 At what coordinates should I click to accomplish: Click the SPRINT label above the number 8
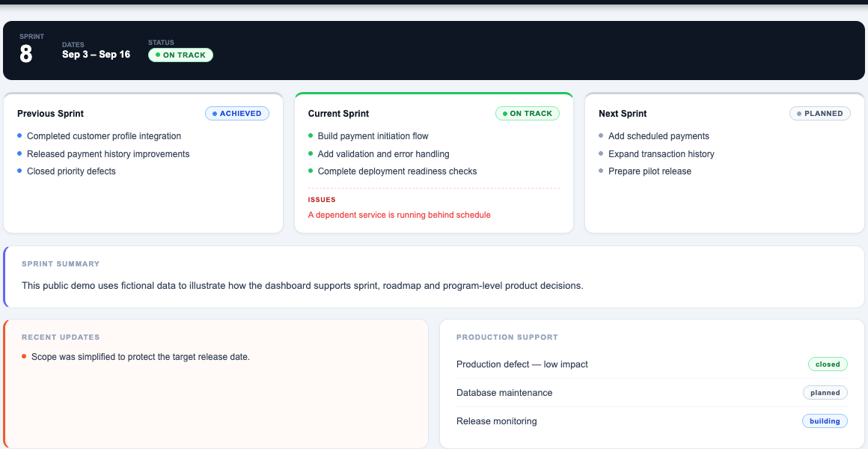(31, 37)
